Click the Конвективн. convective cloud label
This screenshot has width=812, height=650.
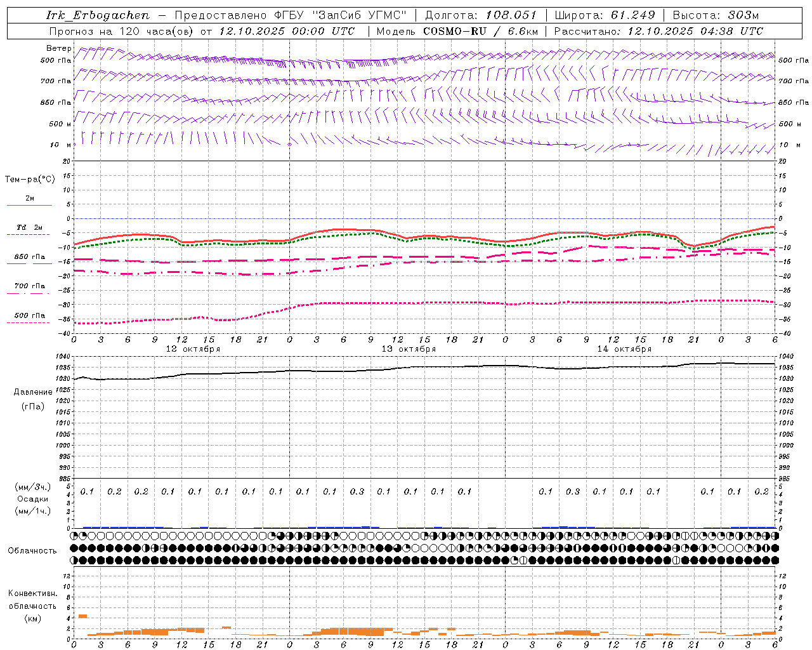[x=32, y=594]
